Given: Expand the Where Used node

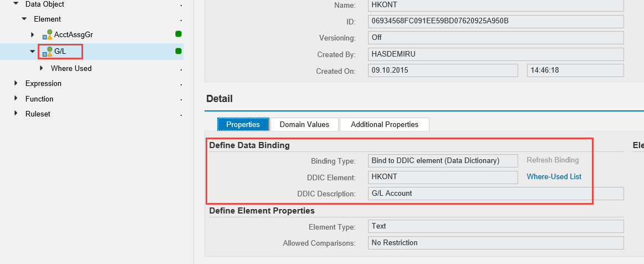Looking at the screenshot, I should point(42,68).
